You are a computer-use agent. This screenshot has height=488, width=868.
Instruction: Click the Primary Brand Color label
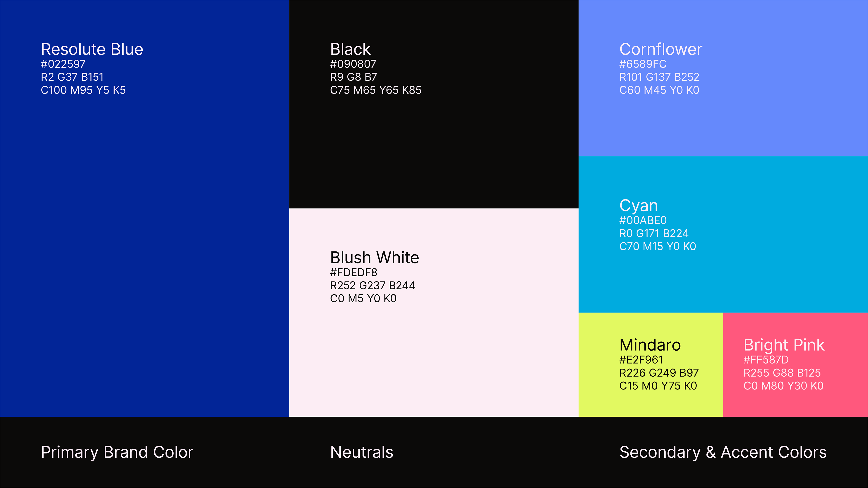tap(117, 452)
